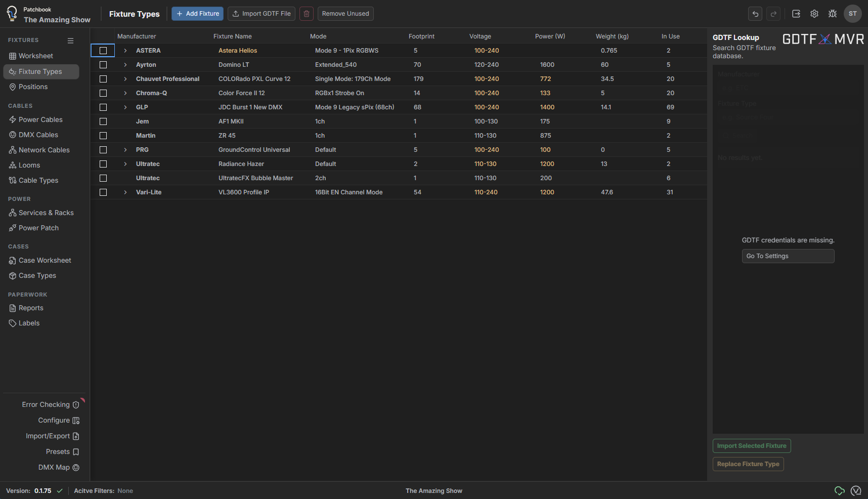Collapse sidebar with the hamburger icon
This screenshot has height=499, width=868.
pyautogui.click(x=71, y=40)
